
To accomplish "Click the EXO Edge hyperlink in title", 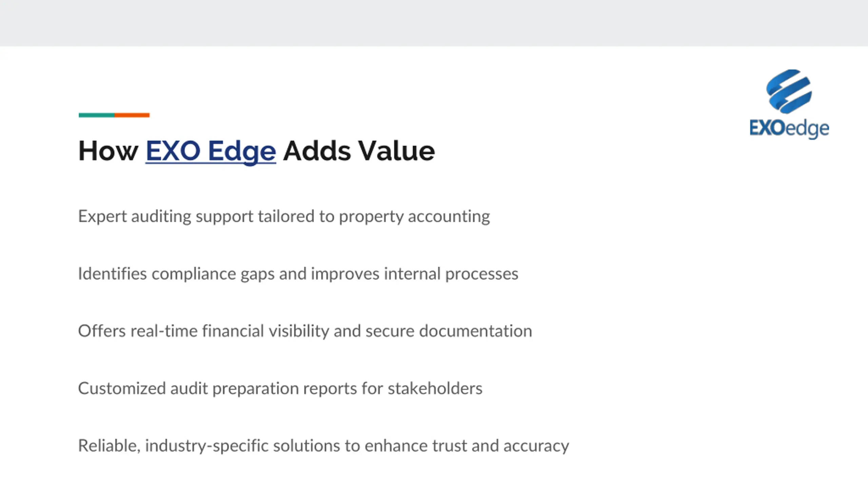I will coord(211,151).
